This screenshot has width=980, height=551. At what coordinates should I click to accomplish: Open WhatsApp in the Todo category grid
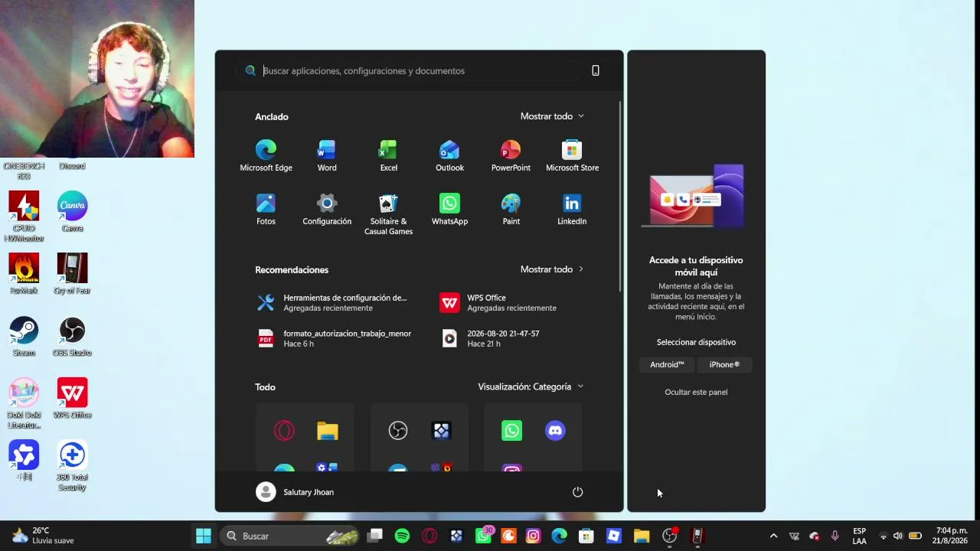pyautogui.click(x=511, y=431)
